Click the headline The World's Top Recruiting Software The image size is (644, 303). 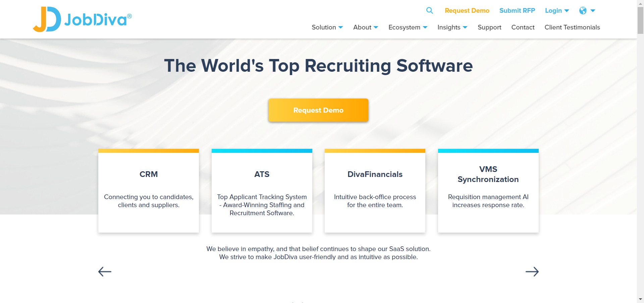click(x=318, y=66)
